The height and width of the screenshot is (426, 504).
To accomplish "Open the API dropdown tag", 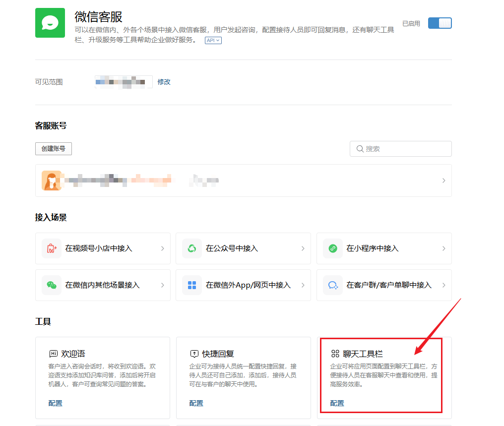I will tap(213, 41).
